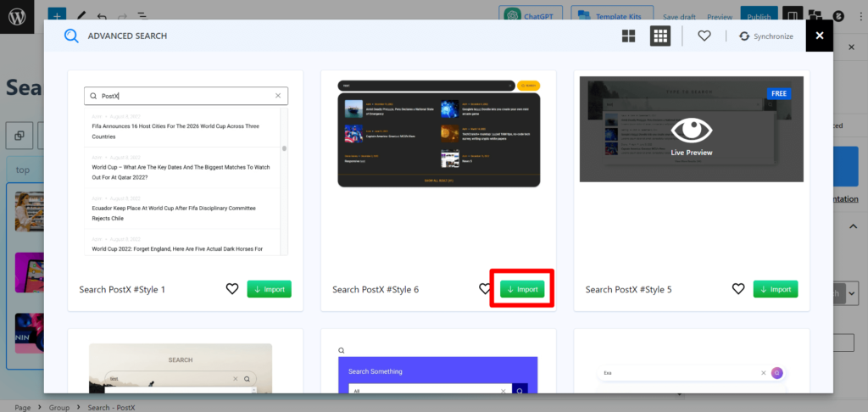Import Search PostX #Style 5
This screenshot has width=868, height=412.
tap(776, 289)
